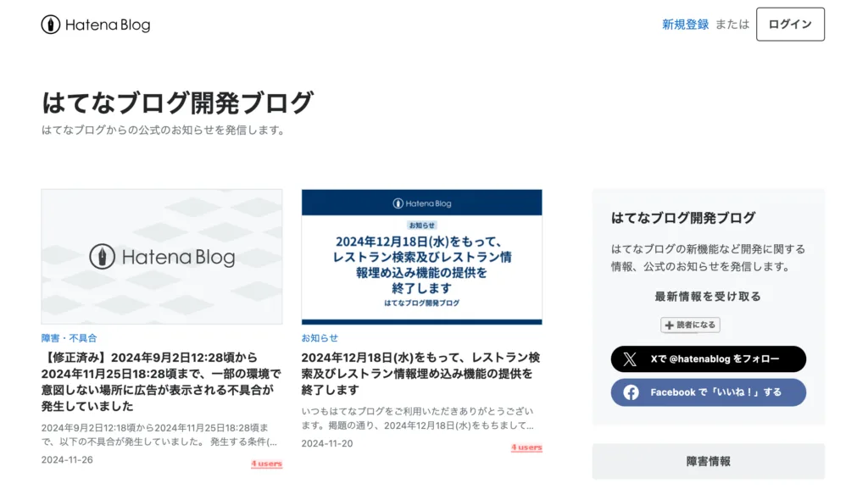Click excerpt starting いつもはてなブログをご利用いただき
The image size is (868, 489).
point(418,418)
